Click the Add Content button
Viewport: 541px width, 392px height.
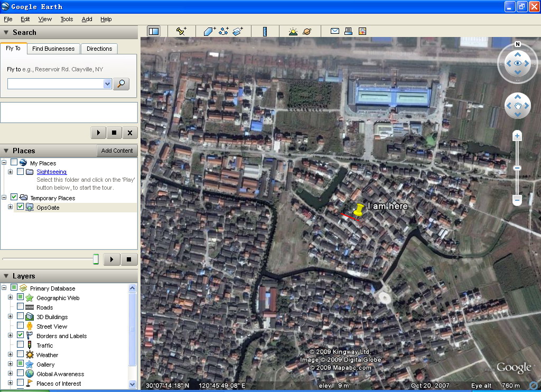pos(117,151)
